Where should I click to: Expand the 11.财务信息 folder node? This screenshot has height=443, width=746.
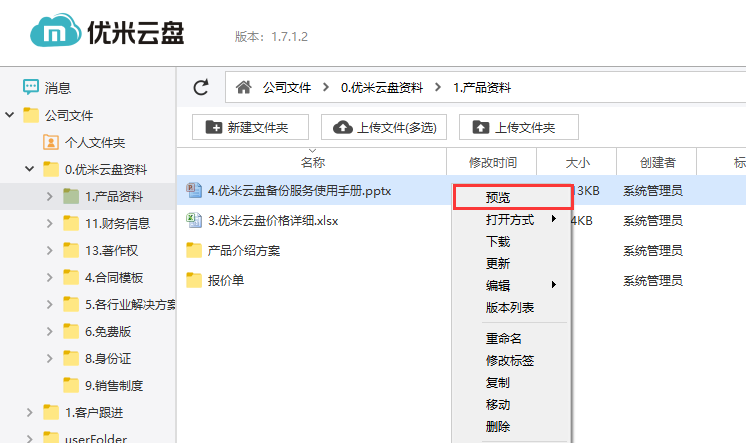pos(50,223)
